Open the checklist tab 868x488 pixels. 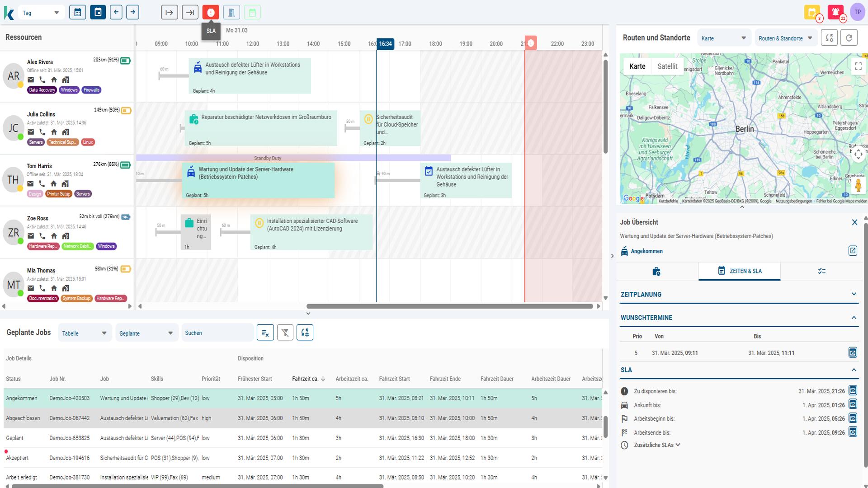click(x=821, y=271)
